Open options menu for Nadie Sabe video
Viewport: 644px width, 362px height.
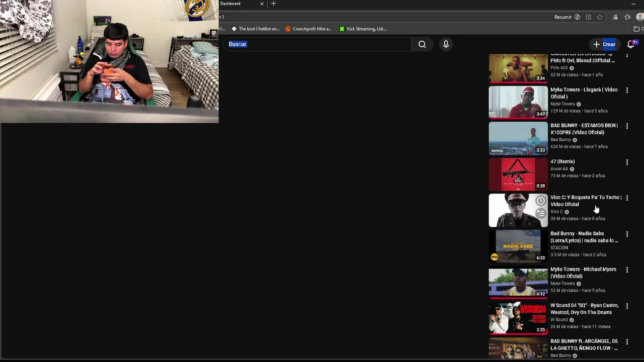(x=627, y=234)
